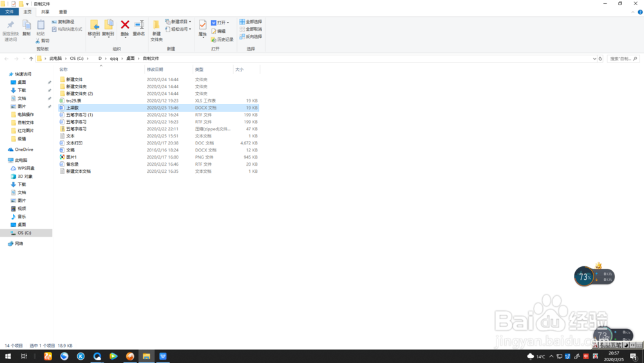Click 反向选择 (Invert selection) icon
The width and height of the screenshot is (644, 363).
(242, 37)
